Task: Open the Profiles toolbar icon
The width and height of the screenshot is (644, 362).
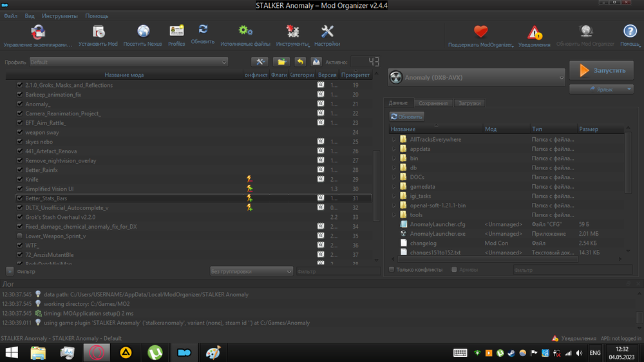Action: pyautogui.click(x=176, y=32)
